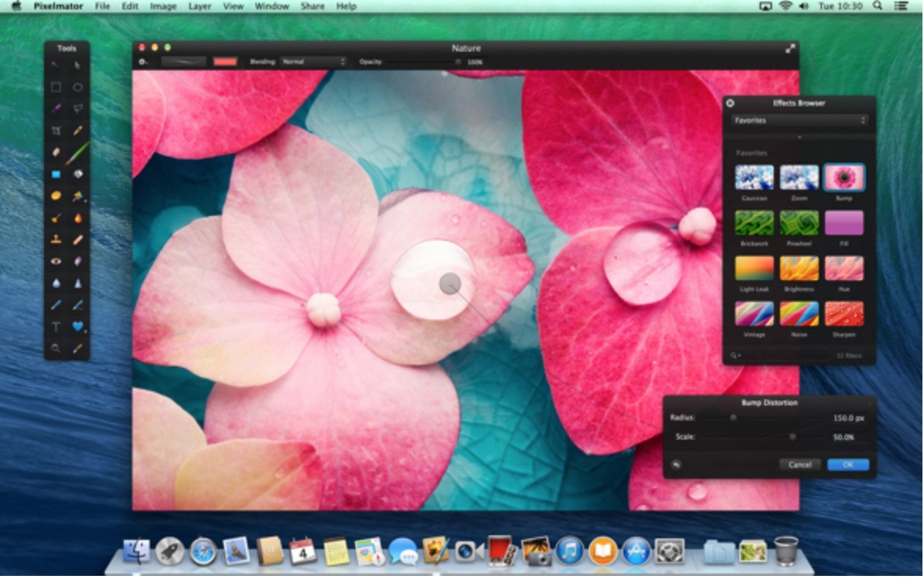Image resolution: width=924 pixels, height=579 pixels.
Task: Open the File menu
Action: tap(103, 6)
